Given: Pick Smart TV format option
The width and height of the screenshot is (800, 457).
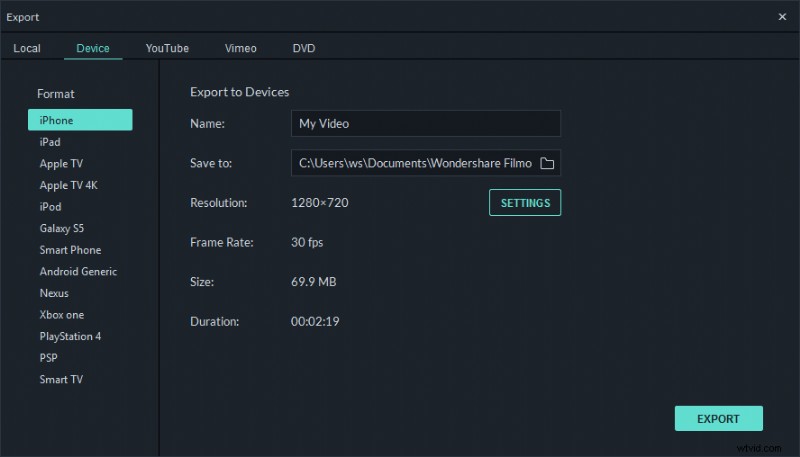Looking at the screenshot, I should 60,379.
